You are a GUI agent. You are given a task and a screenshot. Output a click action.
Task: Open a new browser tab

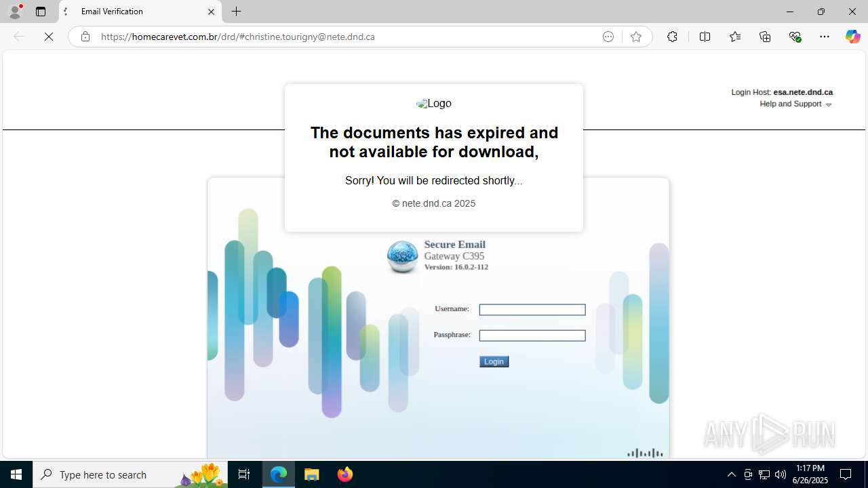pos(236,12)
